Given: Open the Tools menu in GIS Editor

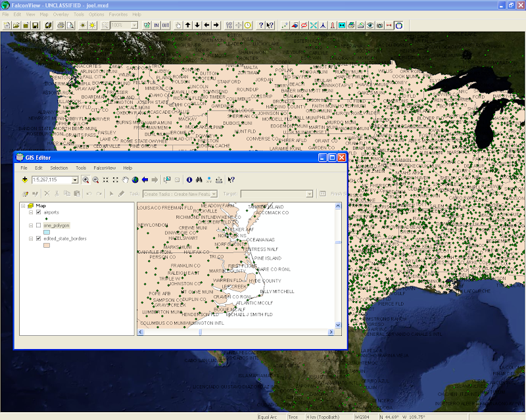Looking at the screenshot, I should pyautogui.click(x=81, y=168).
